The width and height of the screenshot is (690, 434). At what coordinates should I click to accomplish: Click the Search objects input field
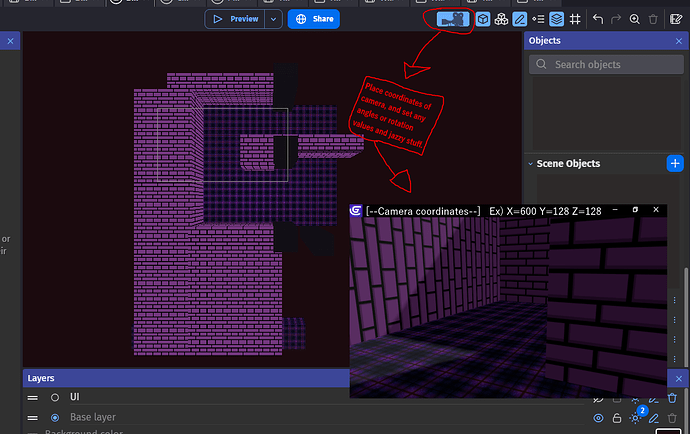coord(605,64)
